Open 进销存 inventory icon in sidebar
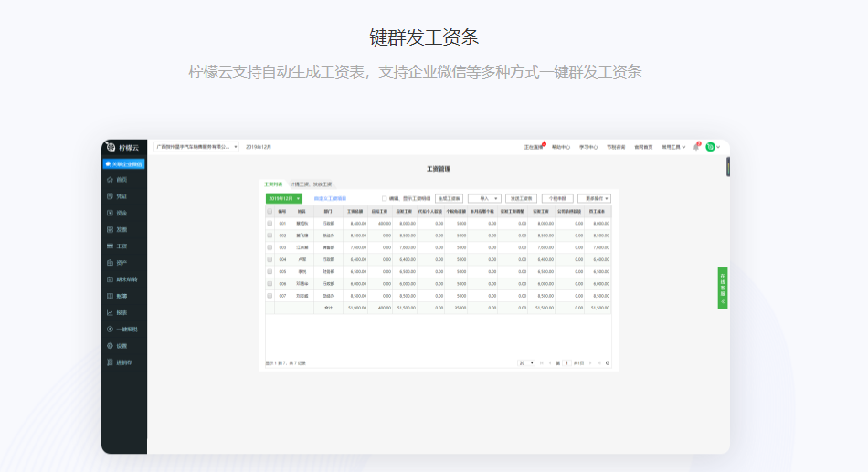 coord(111,362)
